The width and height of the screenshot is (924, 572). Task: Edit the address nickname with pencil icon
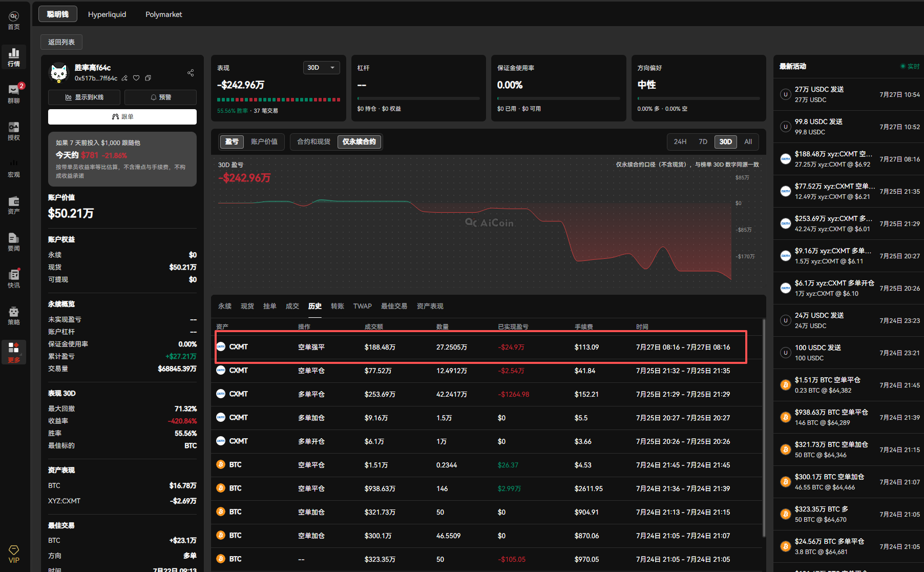(x=124, y=78)
